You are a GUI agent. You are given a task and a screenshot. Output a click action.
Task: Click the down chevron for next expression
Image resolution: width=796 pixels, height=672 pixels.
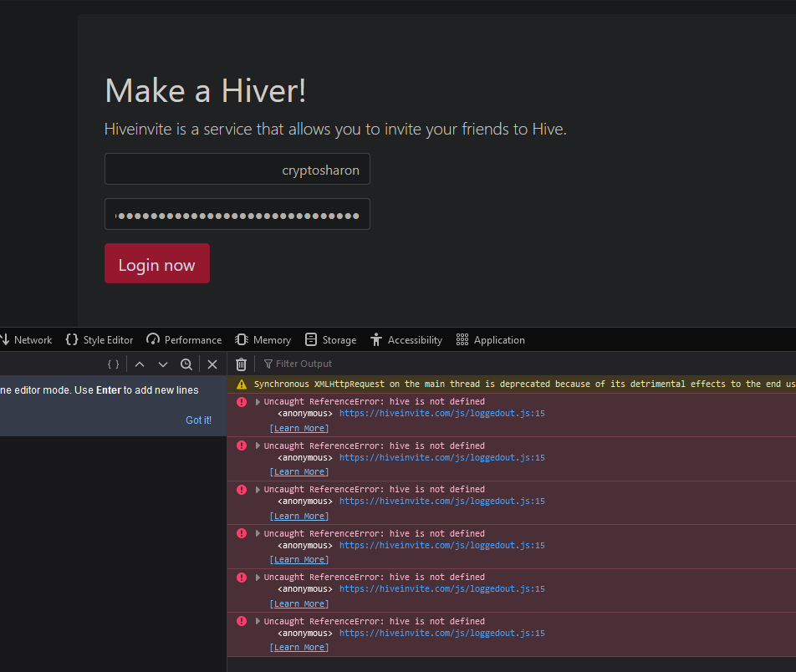(x=163, y=364)
